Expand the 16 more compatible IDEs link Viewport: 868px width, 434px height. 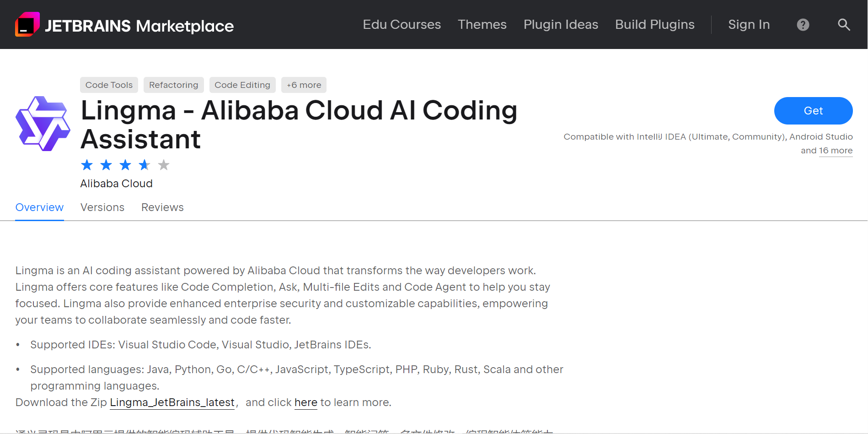(x=836, y=151)
